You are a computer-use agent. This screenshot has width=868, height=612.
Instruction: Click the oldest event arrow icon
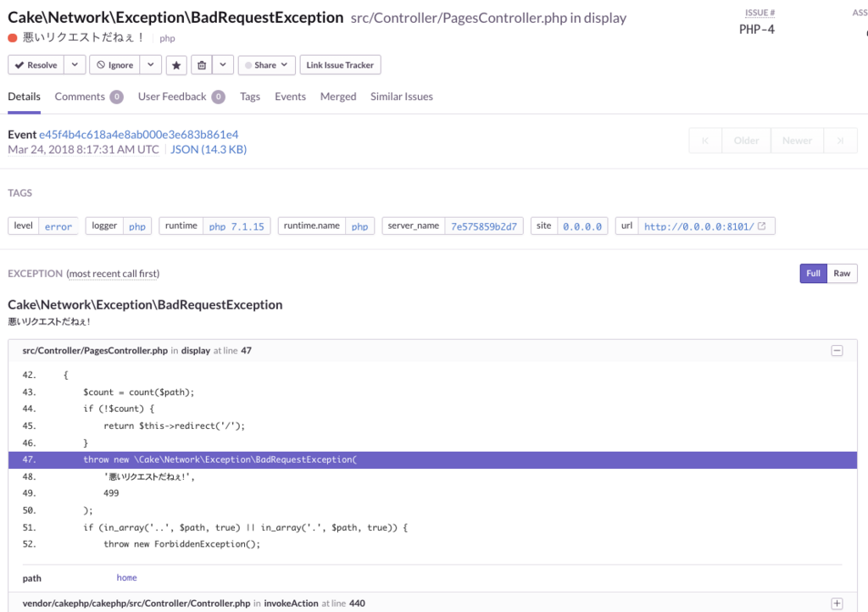(705, 141)
